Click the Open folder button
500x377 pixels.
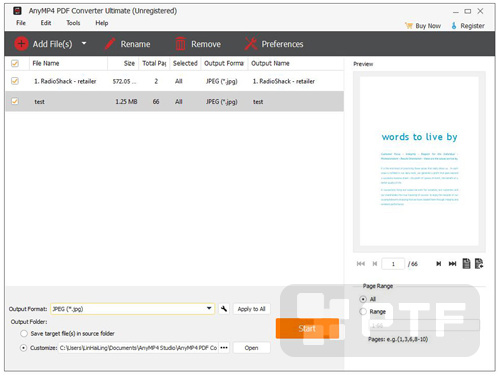point(251,348)
